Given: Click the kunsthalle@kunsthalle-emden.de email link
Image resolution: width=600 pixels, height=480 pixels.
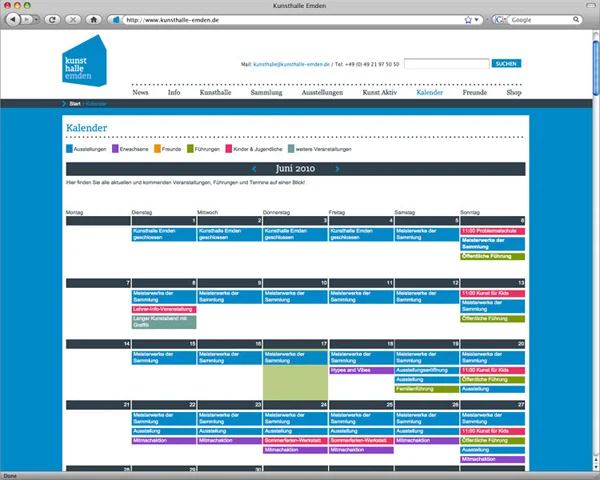Looking at the screenshot, I should (x=291, y=64).
